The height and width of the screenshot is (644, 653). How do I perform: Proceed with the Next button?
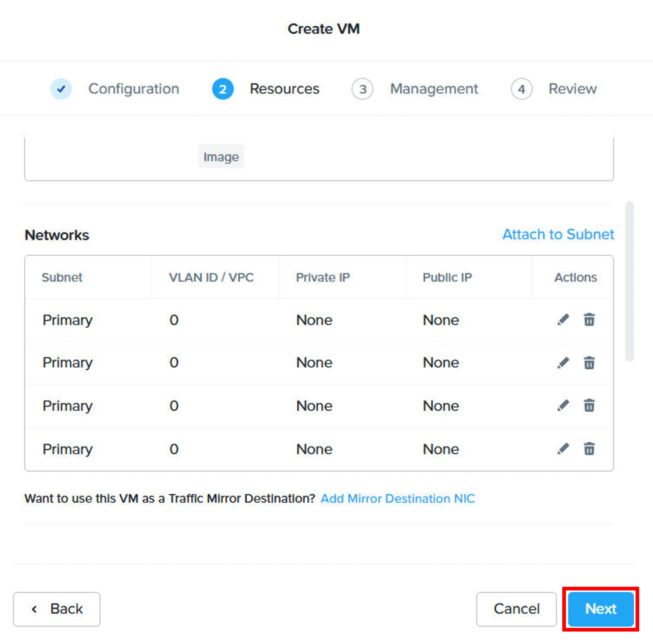tap(600, 609)
